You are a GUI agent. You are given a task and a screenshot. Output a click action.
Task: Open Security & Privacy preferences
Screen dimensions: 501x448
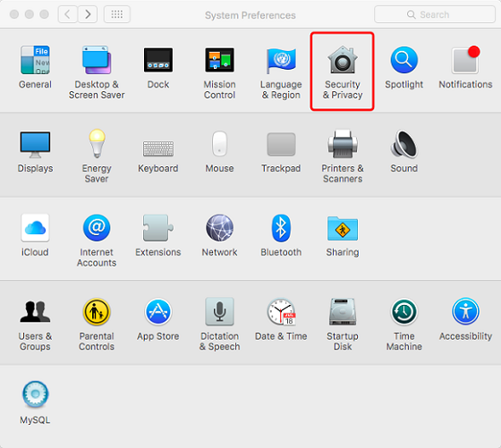(x=342, y=72)
